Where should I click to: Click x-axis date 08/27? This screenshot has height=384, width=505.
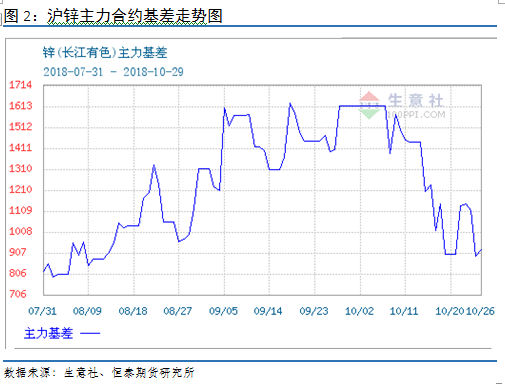[178, 311]
